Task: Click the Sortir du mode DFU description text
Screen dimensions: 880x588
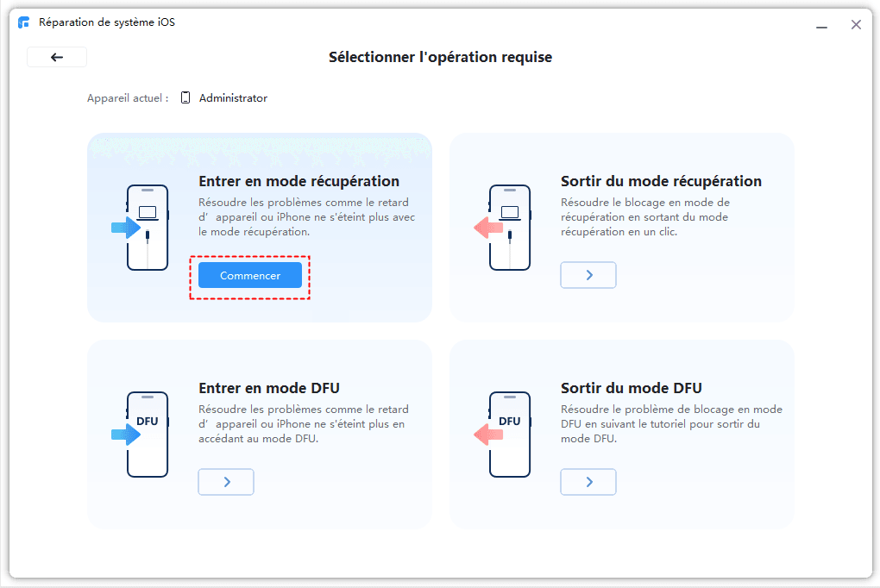Action: pyautogui.click(x=671, y=423)
